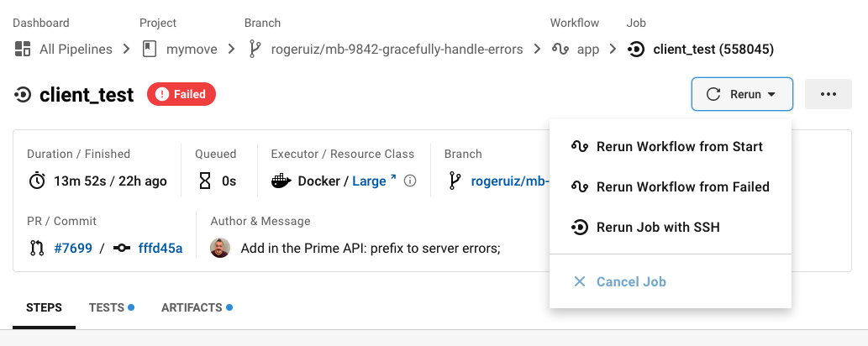
Task: Click the Docker whale icon
Action: point(281,181)
